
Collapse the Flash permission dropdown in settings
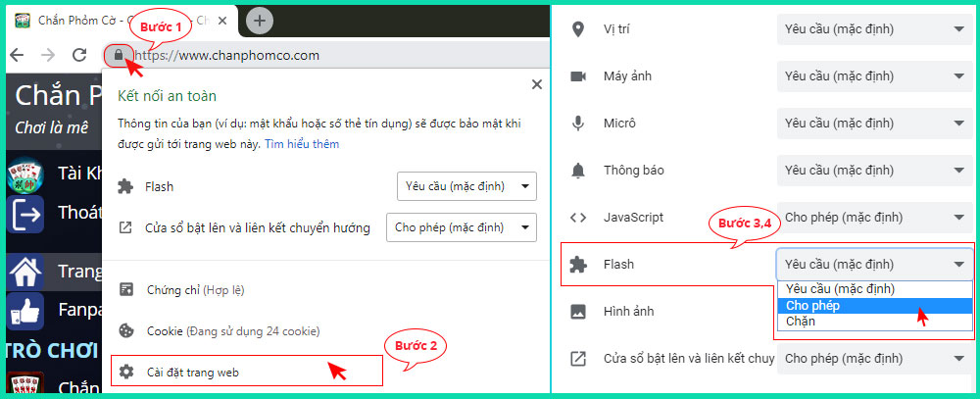pos(875,265)
